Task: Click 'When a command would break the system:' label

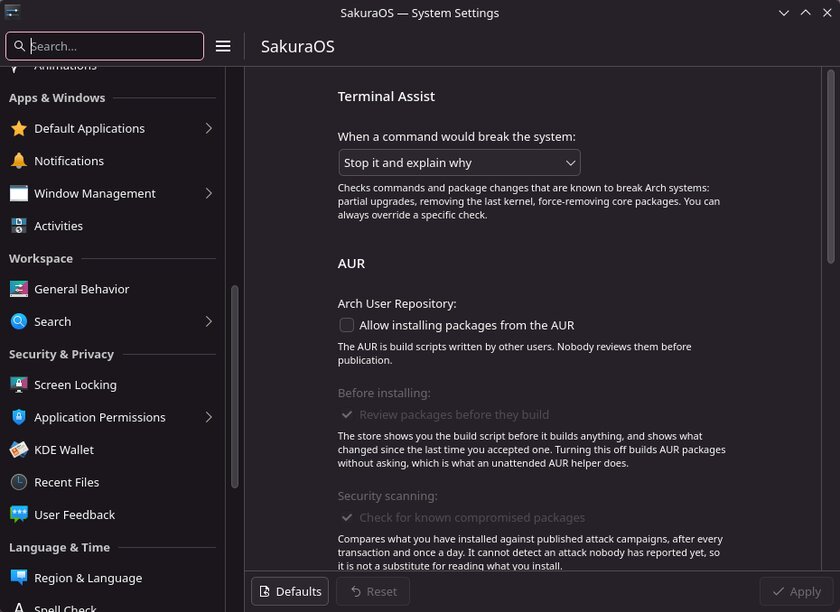Action: 456,137
